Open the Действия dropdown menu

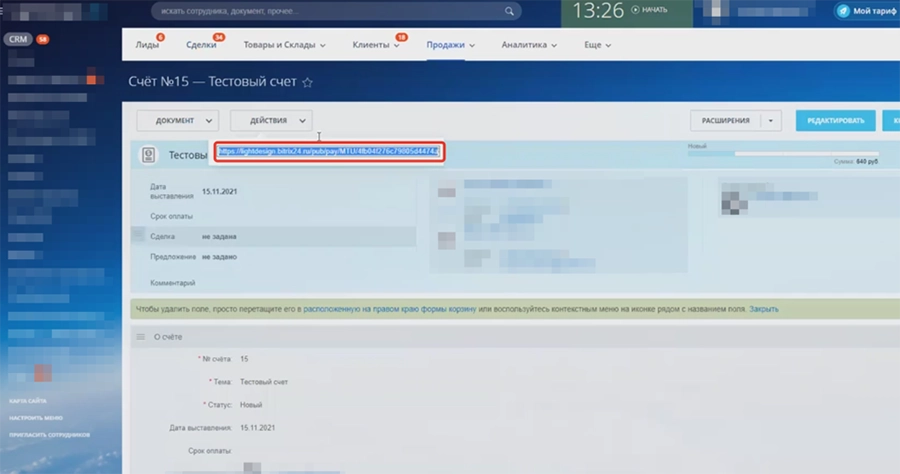click(x=271, y=120)
